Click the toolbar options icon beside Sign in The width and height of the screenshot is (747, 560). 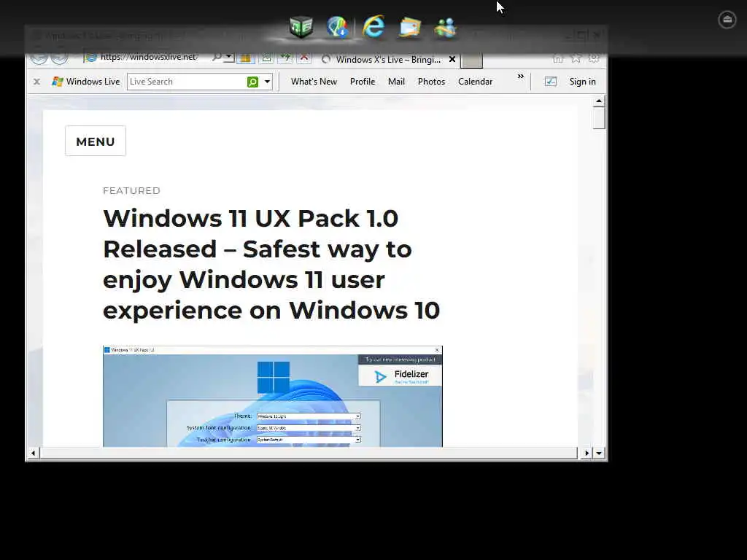(x=550, y=82)
